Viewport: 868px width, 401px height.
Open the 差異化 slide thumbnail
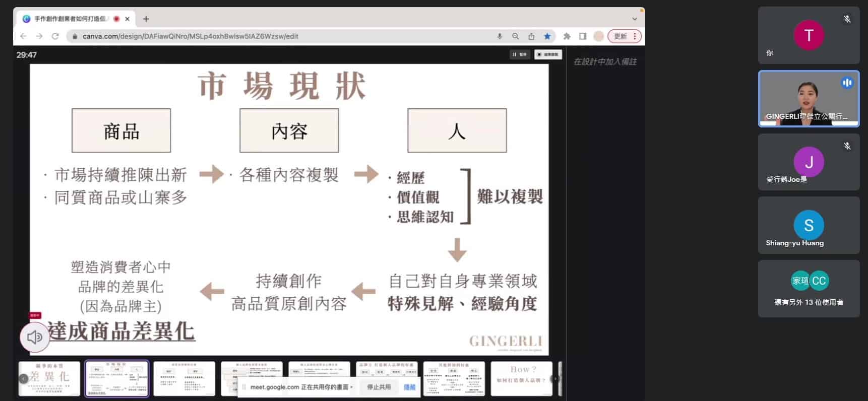(x=49, y=378)
